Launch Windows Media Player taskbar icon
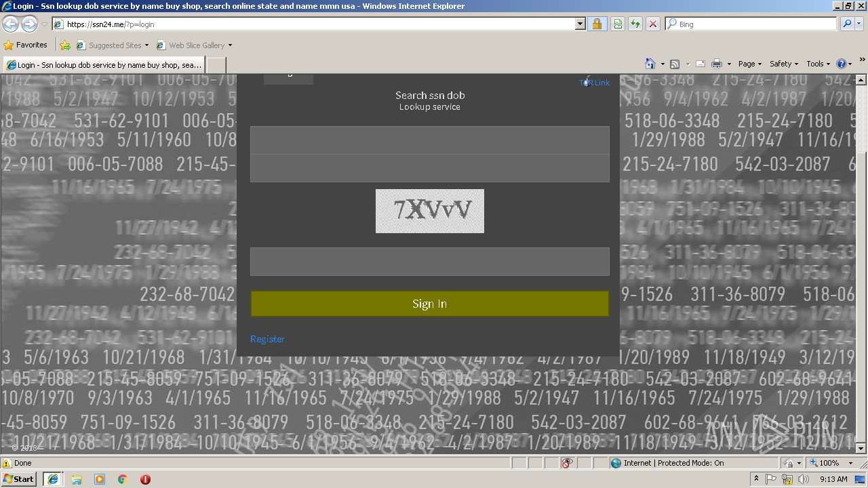Image resolution: width=868 pixels, height=488 pixels. tap(100, 479)
